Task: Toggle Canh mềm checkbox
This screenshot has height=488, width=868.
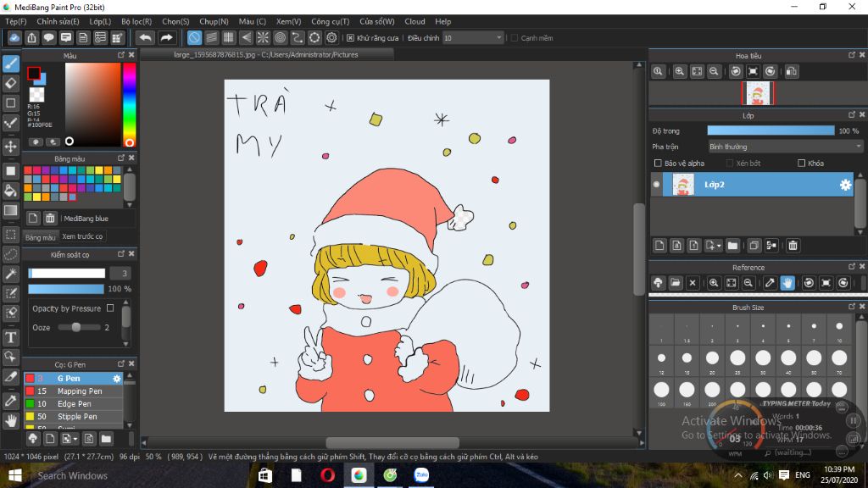Action: coord(515,37)
